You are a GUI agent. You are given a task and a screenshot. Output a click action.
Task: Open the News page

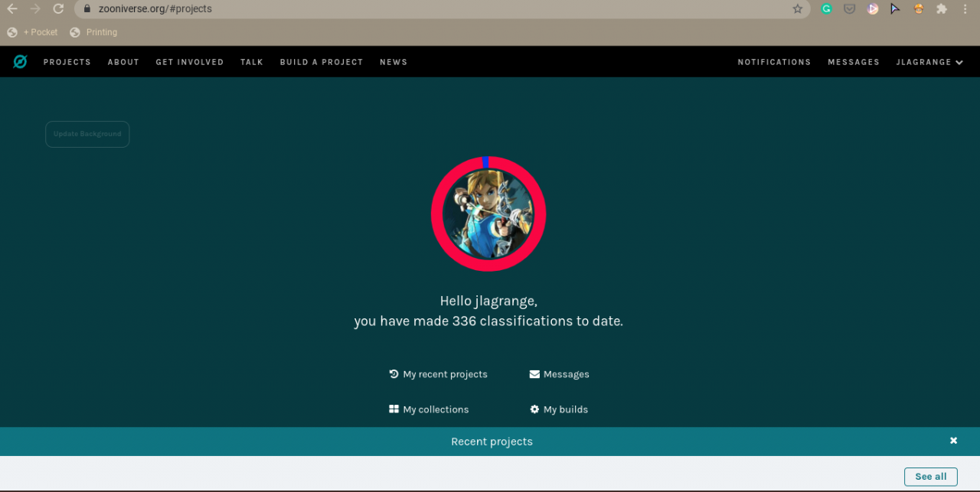point(394,62)
